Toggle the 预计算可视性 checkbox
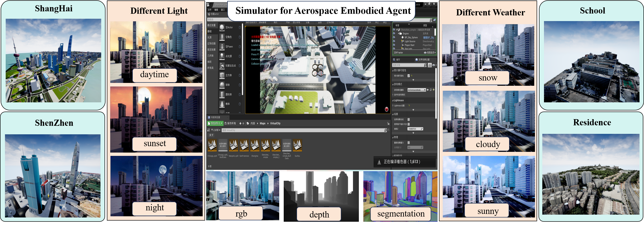Viewport: 644px width, 226px height. (409, 76)
